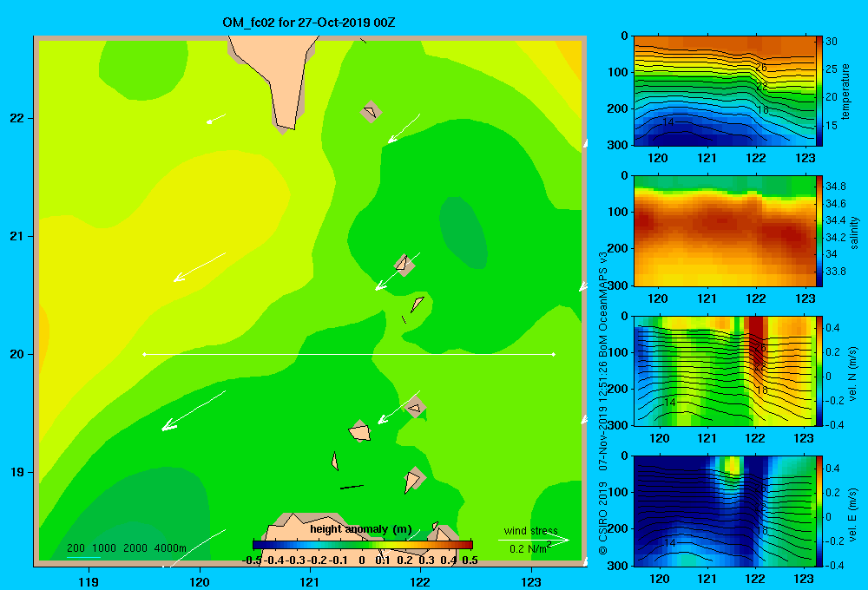Open the salinity depth section plot
Viewport: 868px width, 590px height.
pyautogui.click(x=724, y=231)
